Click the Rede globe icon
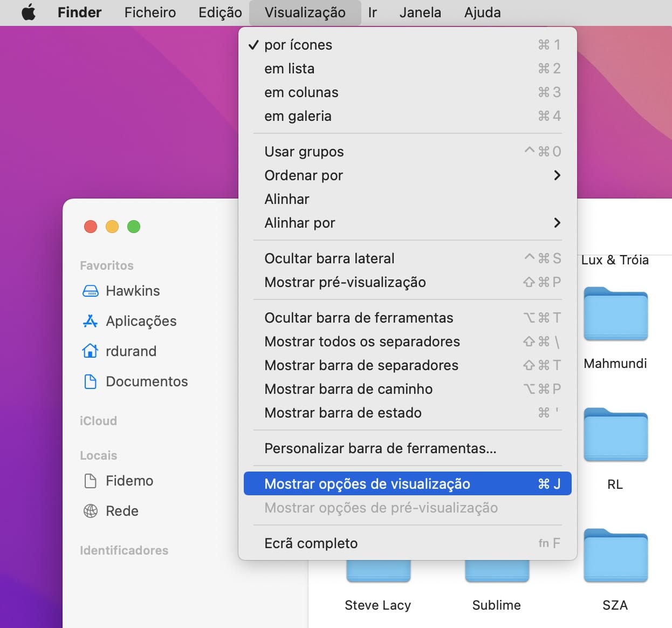The width and height of the screenshot is (672, 628). [90, 511]
